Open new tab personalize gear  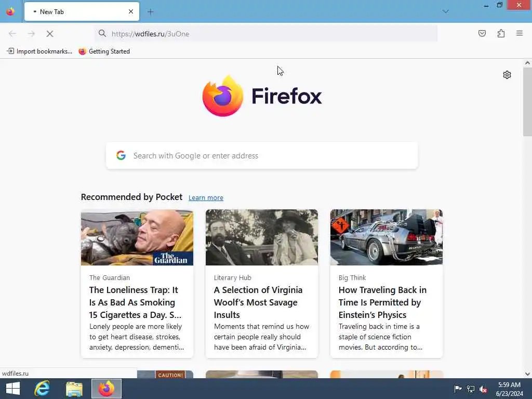point(507,75)
